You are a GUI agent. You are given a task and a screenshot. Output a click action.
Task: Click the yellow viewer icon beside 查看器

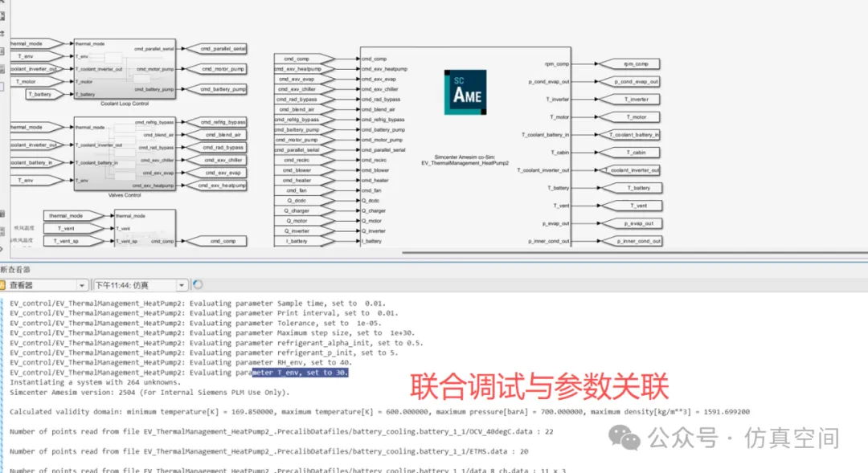4,285
